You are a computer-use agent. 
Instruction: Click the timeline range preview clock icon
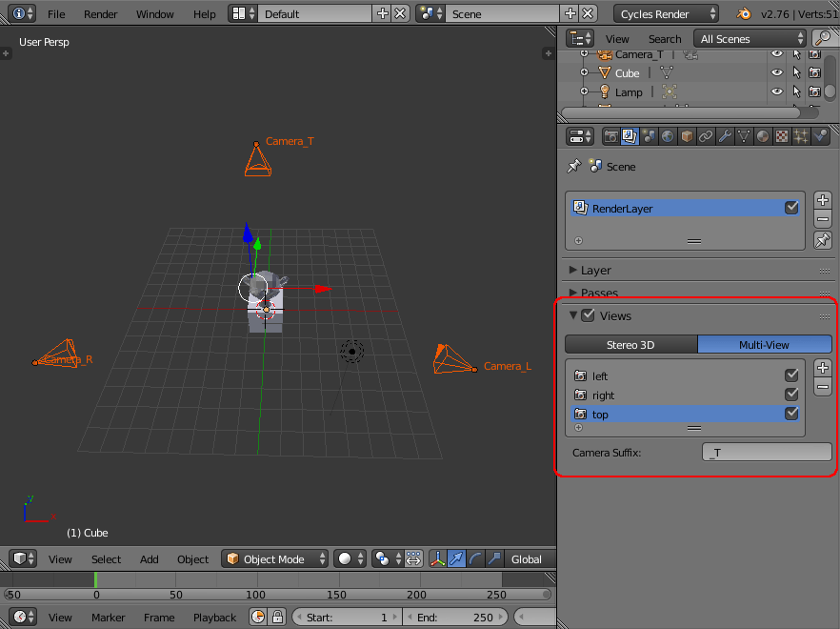tap(258, 617)
